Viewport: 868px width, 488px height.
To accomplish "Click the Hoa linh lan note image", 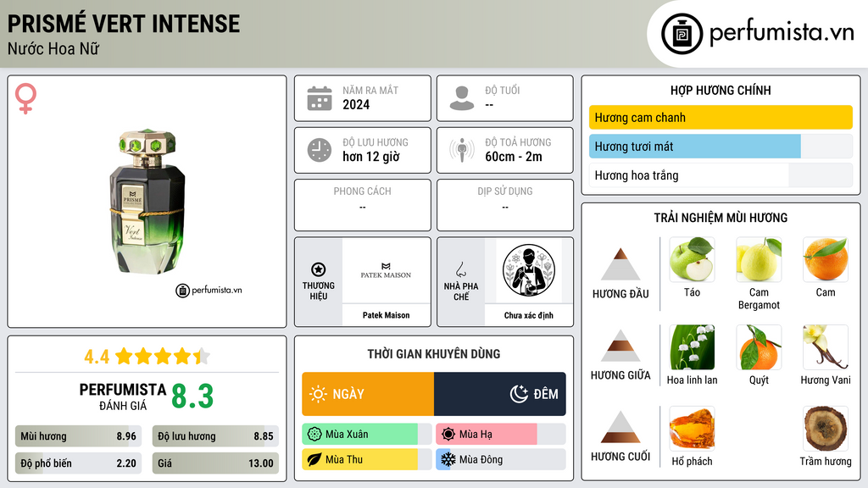I will coord(692,347).
